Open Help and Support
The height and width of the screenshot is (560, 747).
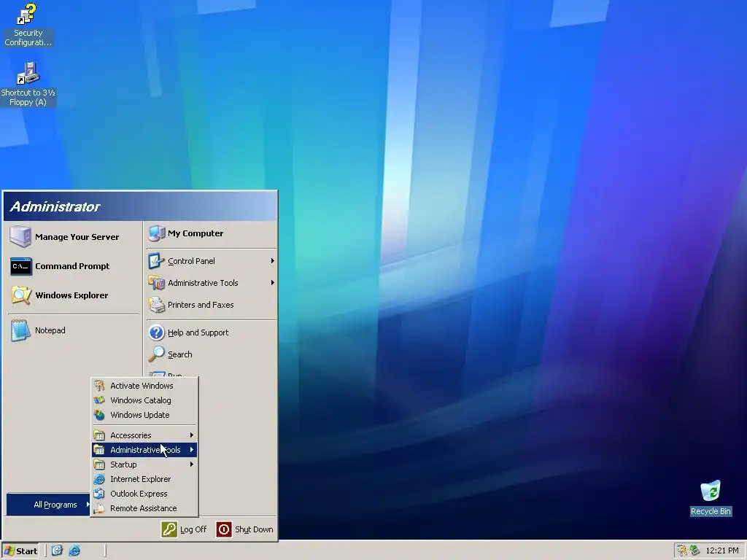(x=212, y=332)
